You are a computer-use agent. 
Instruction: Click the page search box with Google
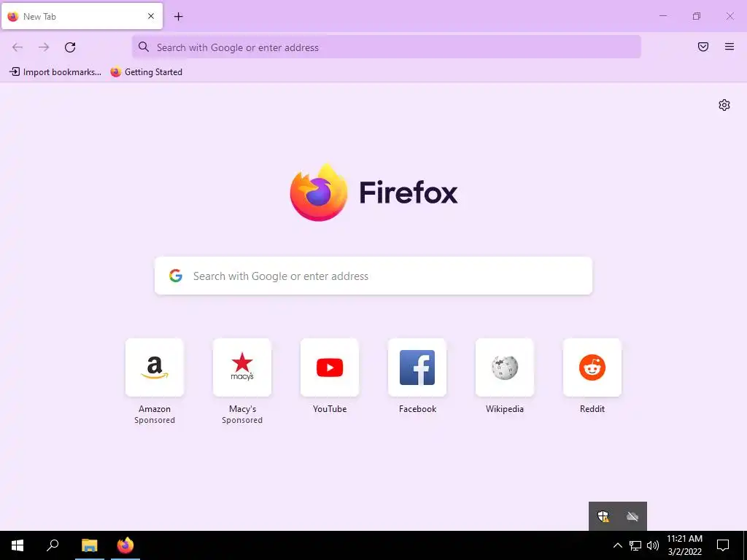pyautogui.click(x=373, y=276)
